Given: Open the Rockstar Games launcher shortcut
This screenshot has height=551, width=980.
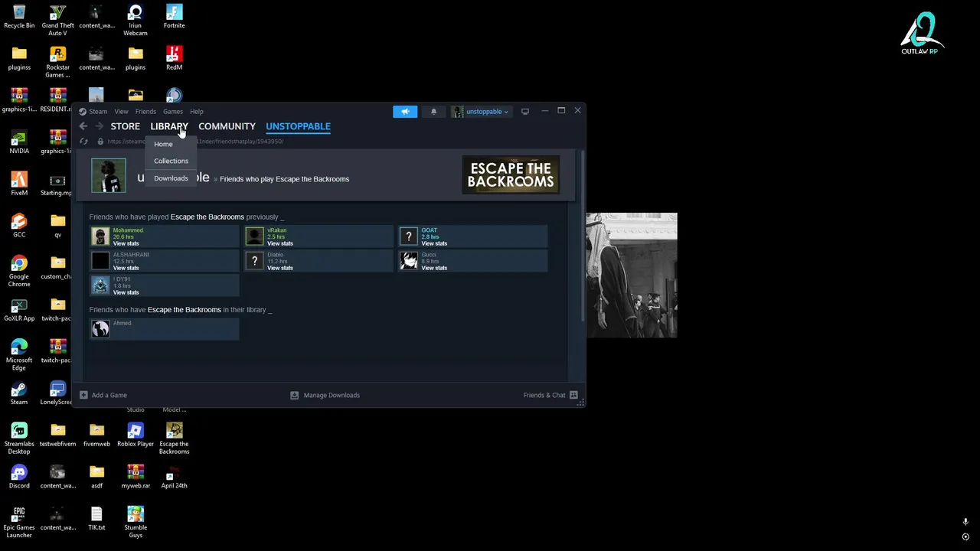Looking at the screenshot, I should [57, 62].
